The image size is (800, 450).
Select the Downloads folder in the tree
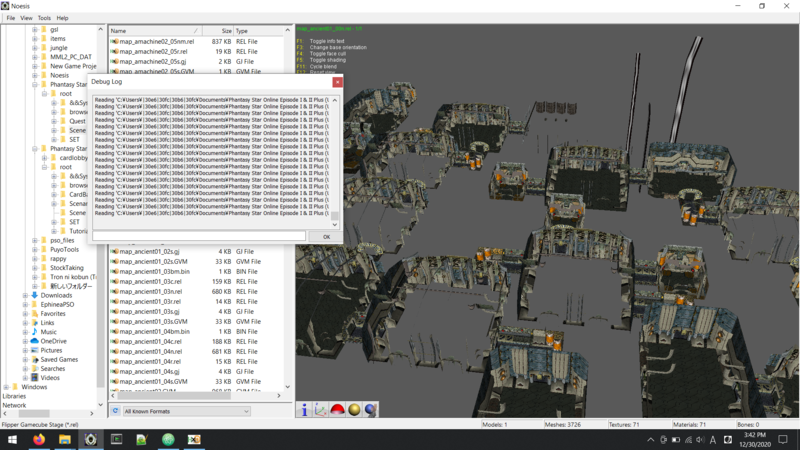(56, 295)
